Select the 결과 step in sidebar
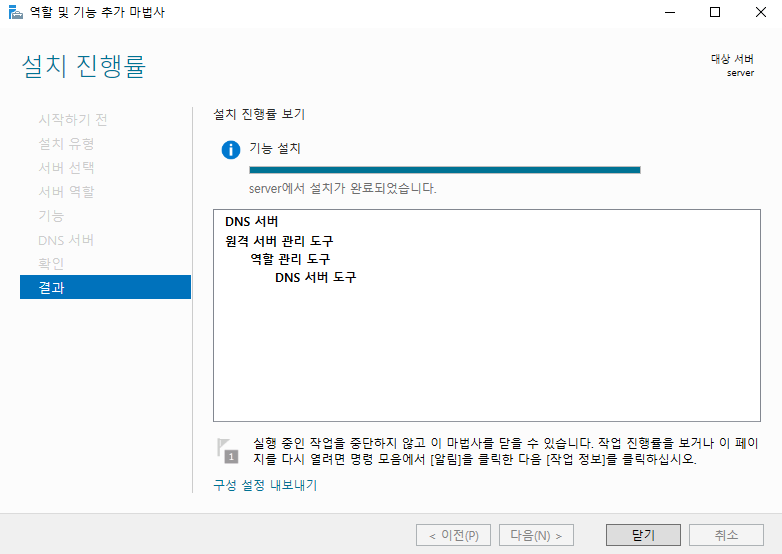 click(105, 287)
